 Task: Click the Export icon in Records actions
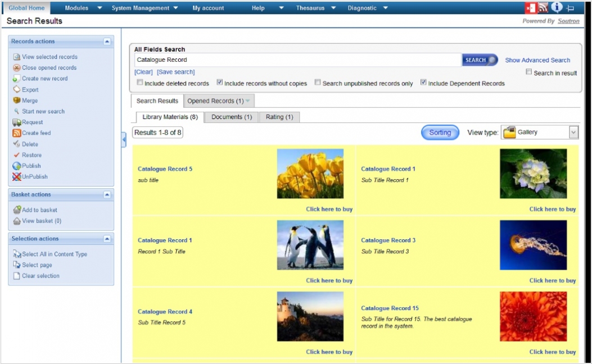pos(17,90)
